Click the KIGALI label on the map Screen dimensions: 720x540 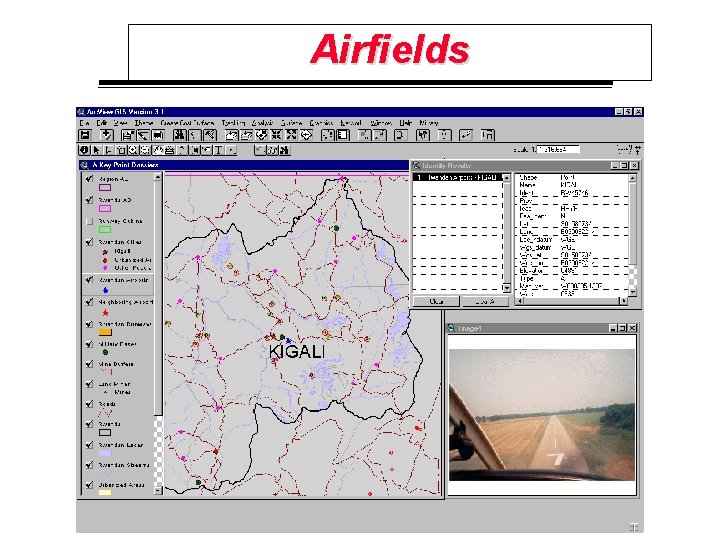click(297, 352)
